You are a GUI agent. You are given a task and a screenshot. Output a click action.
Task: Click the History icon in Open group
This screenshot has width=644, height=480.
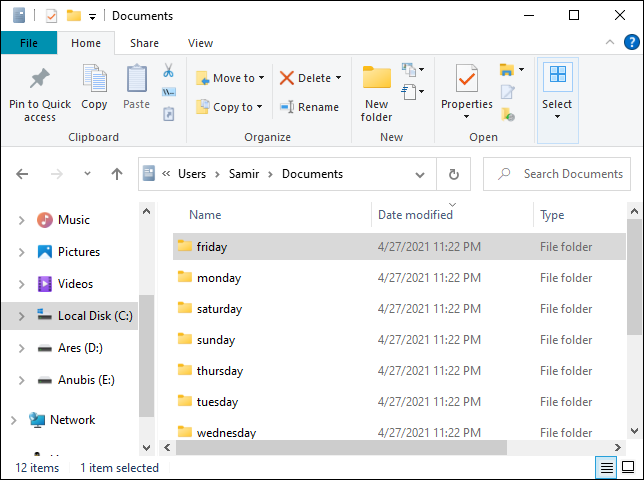[x=508, y=114]
